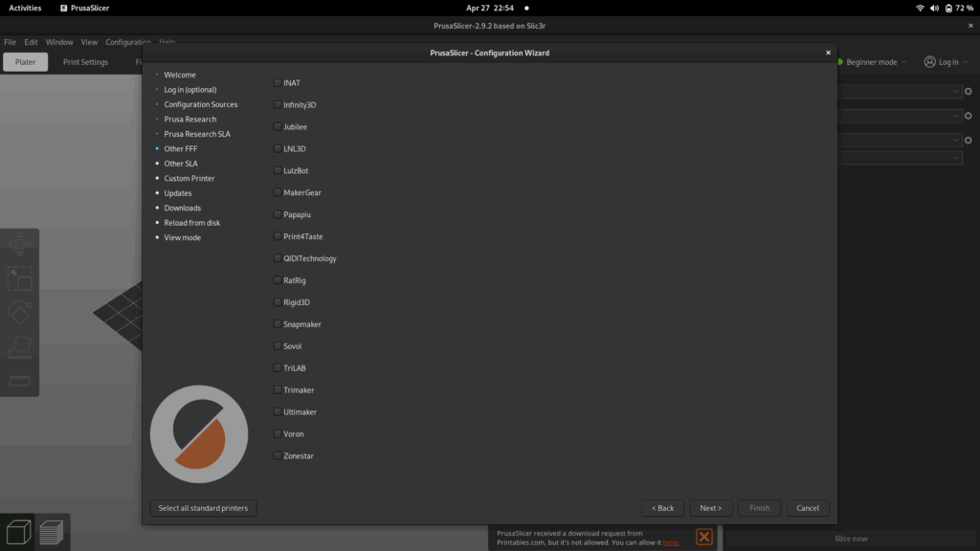Dismiss the Printables download notification
Screen dimensions: 980x551
703,537
